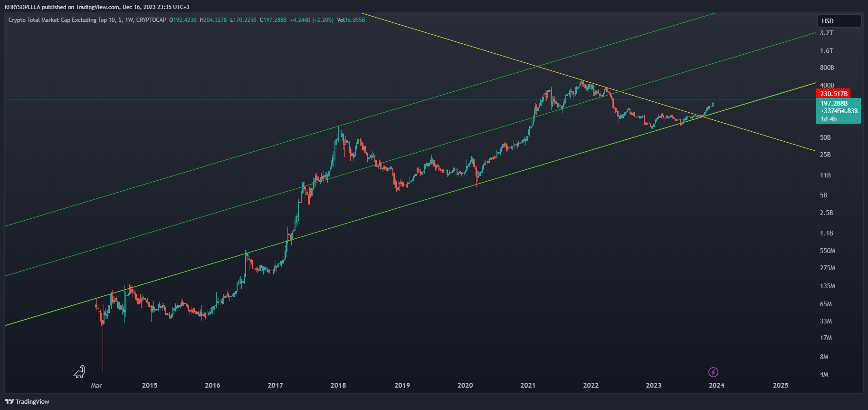
Task: Click the 2017 label on the time axis
Action: [275, 385]
